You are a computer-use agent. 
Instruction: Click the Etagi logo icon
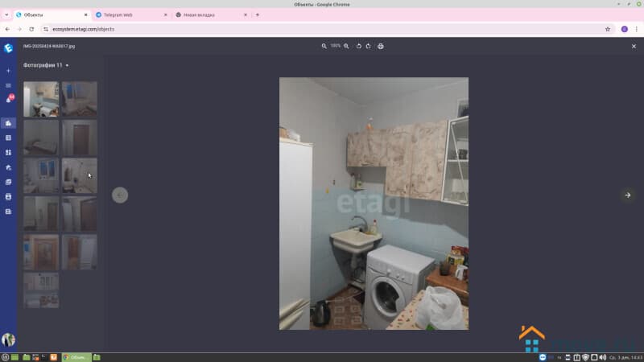[x=9, y=47]
